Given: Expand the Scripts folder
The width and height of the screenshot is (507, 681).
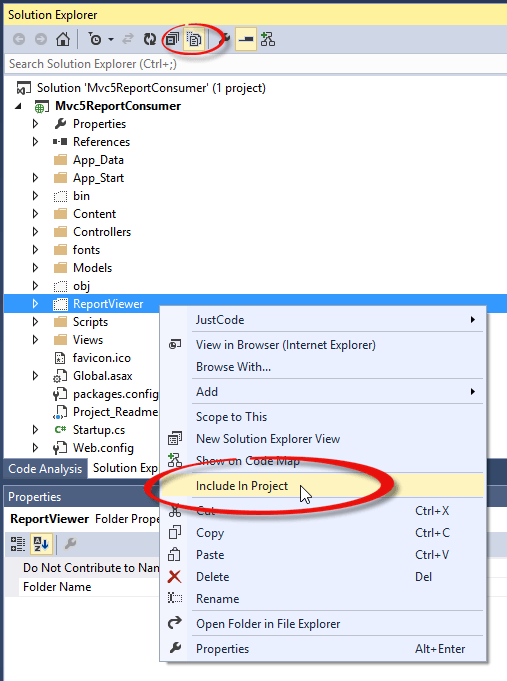Looking at the screenshot, I should pos(36,322).
